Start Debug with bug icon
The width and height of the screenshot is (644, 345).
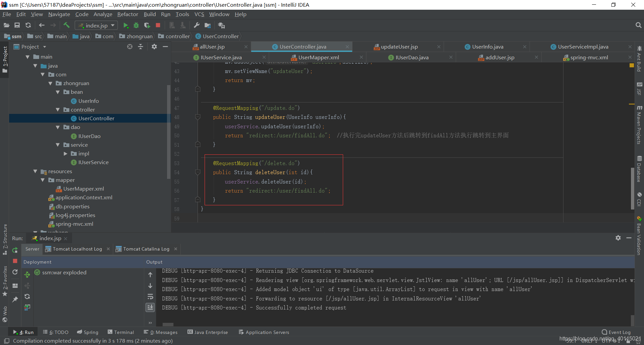click(x=136, y=25)
